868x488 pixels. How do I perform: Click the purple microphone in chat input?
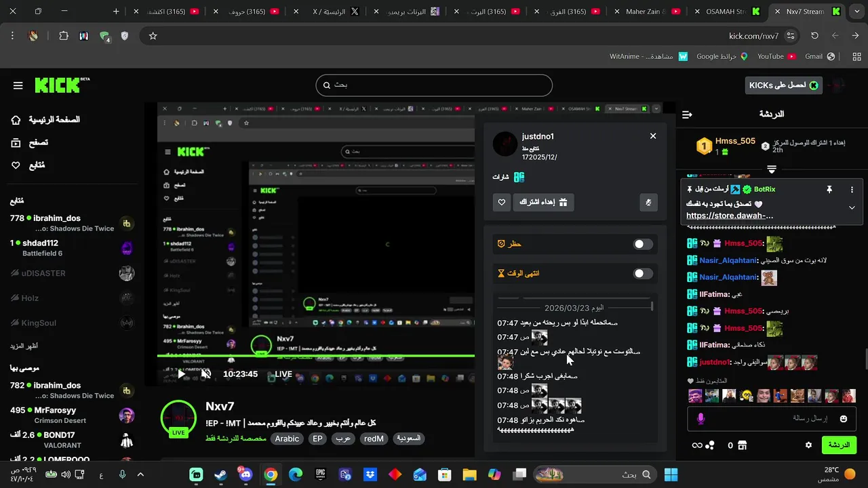(701, 419)
